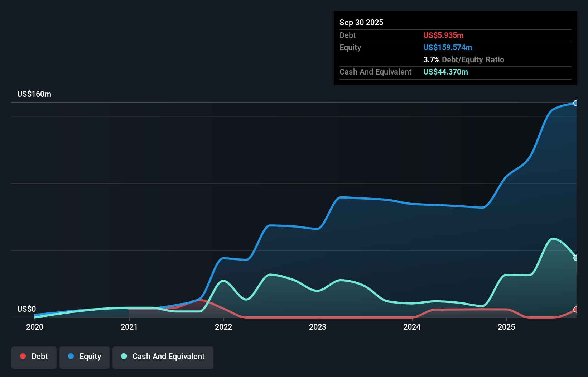This screenshot has width=588, height=377.
Task: Click the red Debt value US$5.935m
Action: 443,35
